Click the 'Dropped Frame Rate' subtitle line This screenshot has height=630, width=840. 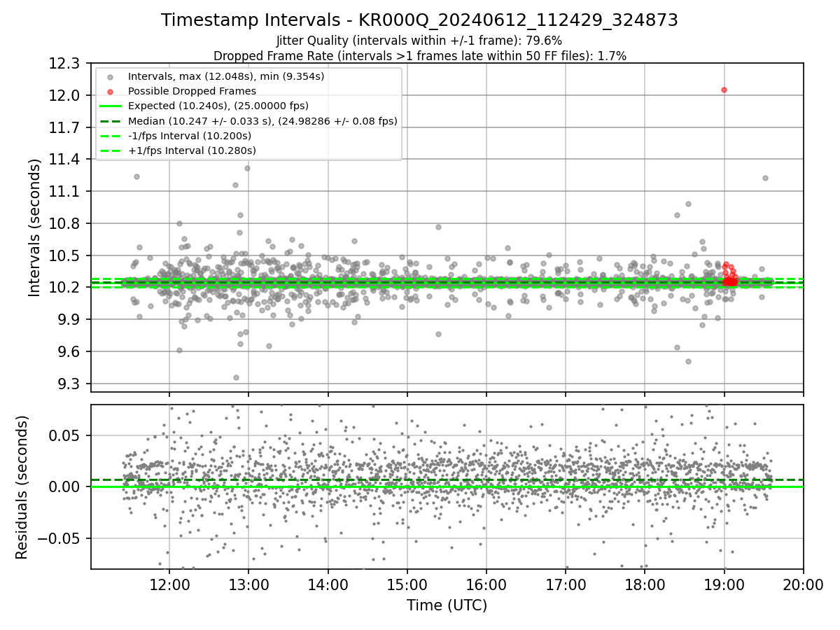419,55
